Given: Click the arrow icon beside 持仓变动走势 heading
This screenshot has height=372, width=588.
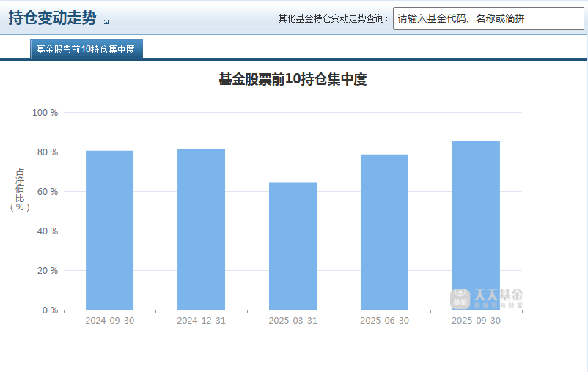Looking at the screenshot, I should click(106, 22).
